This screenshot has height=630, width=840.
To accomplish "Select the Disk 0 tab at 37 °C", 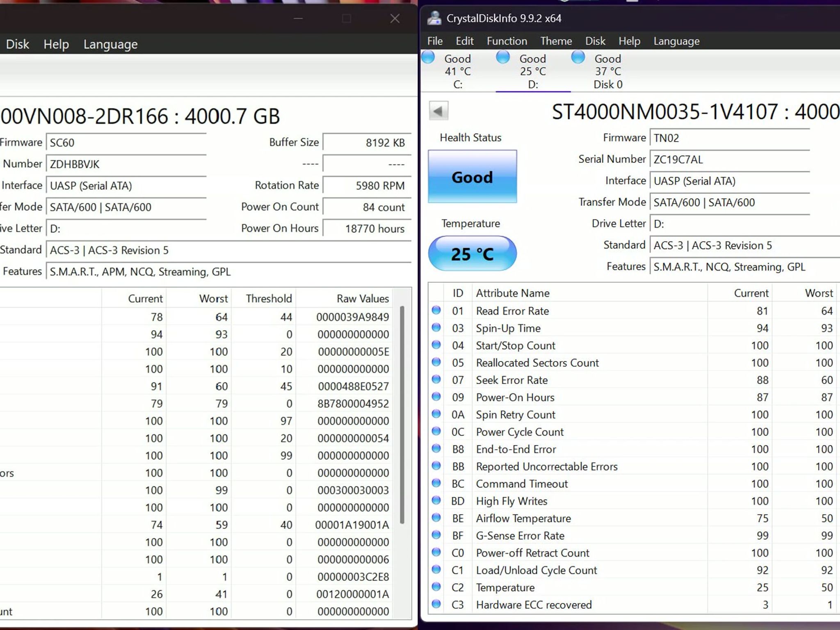I will point(608,71).
